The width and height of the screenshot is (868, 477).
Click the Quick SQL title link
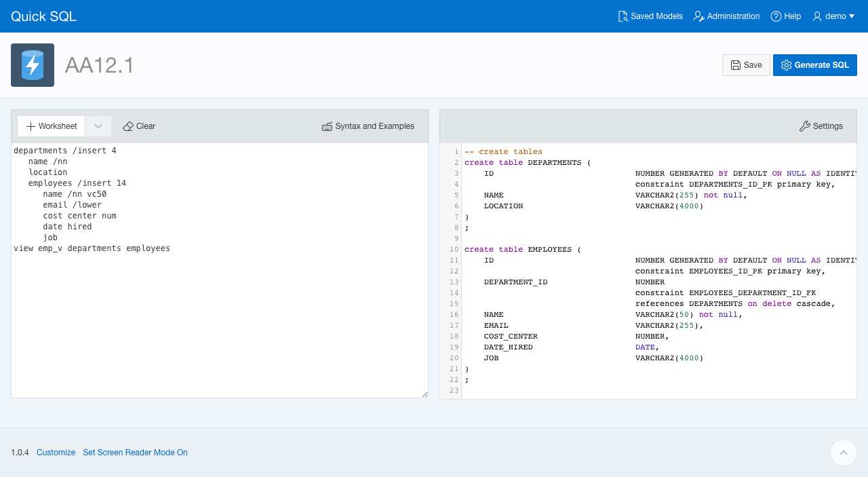point(43,16)
